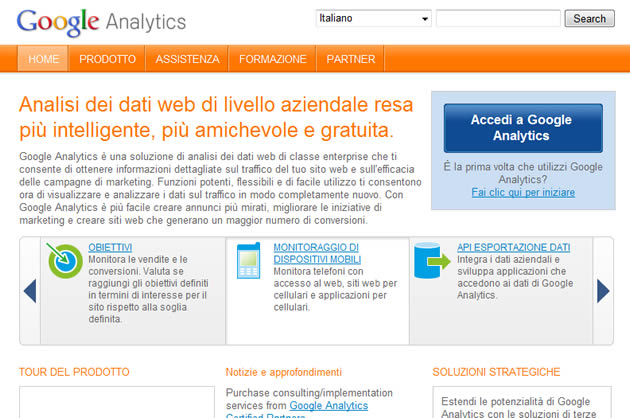This screenshot has width=630, height=418.
Task: Click the Obiettivi target icon
Action: pos(64,260)
